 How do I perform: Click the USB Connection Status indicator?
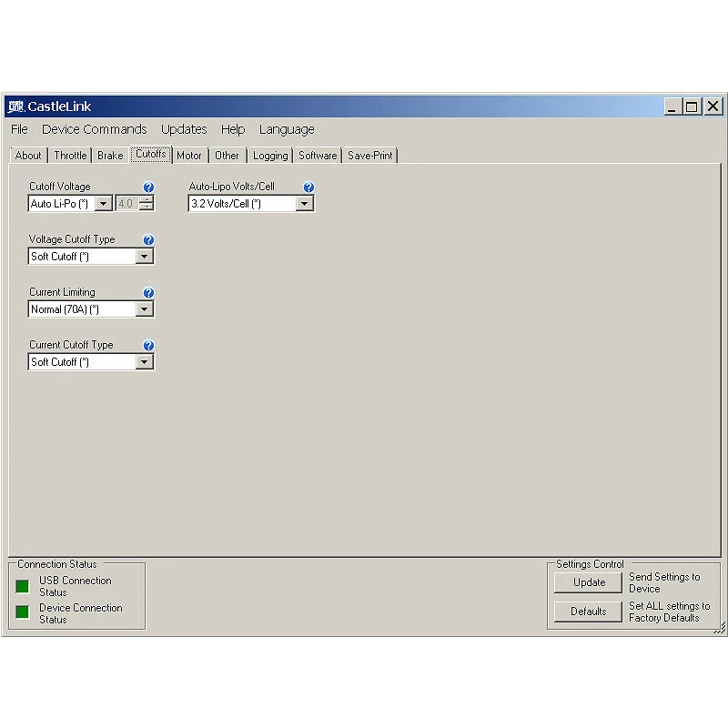(x=23, y=586)
